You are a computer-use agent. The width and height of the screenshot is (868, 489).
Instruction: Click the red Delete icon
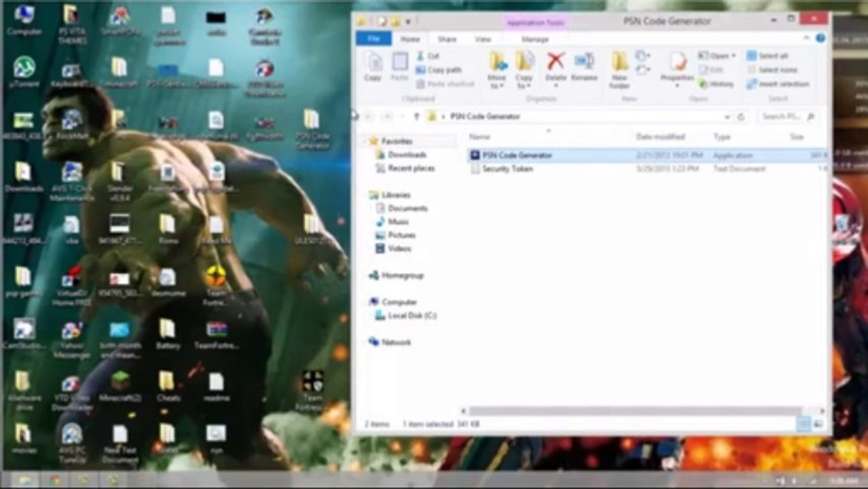pyautogui.click(x=555, y=62)
